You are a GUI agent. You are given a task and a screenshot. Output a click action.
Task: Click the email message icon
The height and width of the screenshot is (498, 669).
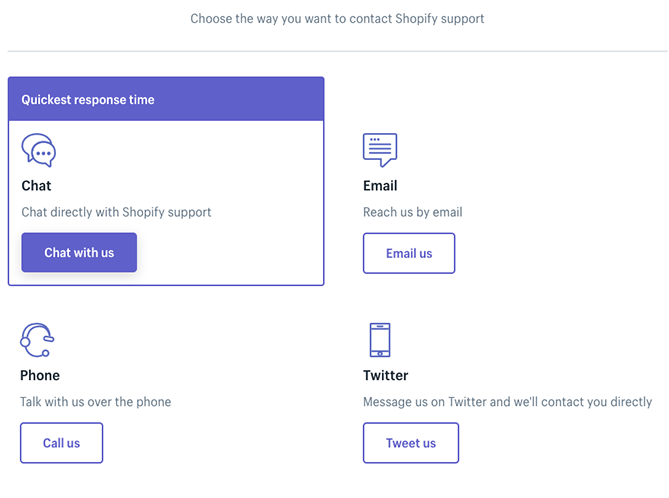tap(380, 150)
